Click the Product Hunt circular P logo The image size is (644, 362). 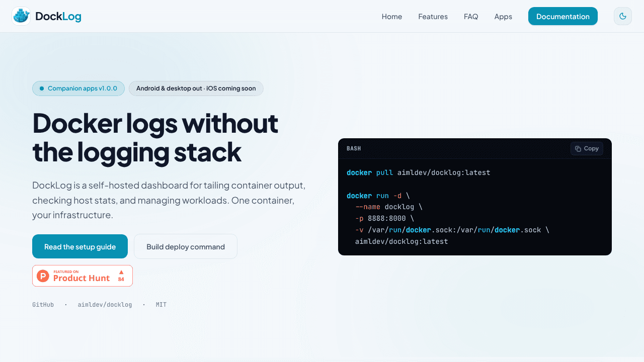[43, 276]
